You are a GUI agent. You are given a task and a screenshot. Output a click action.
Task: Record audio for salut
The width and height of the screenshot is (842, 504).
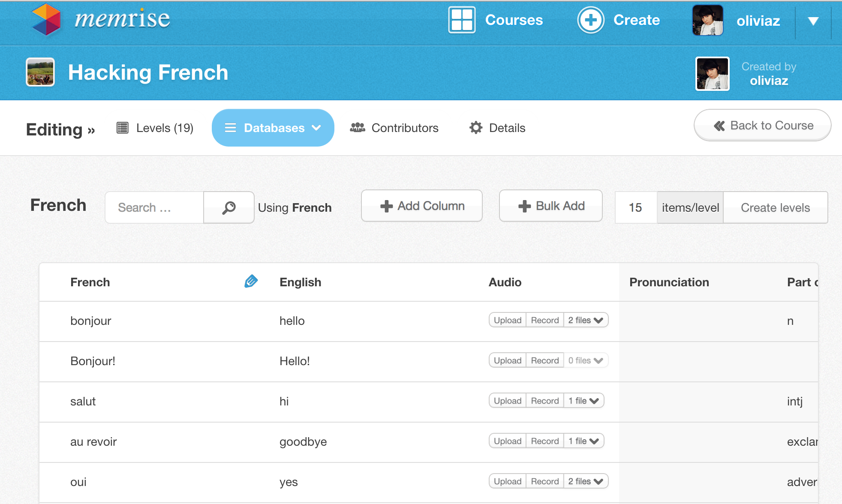pyautogui.click(x=545, y=401)
